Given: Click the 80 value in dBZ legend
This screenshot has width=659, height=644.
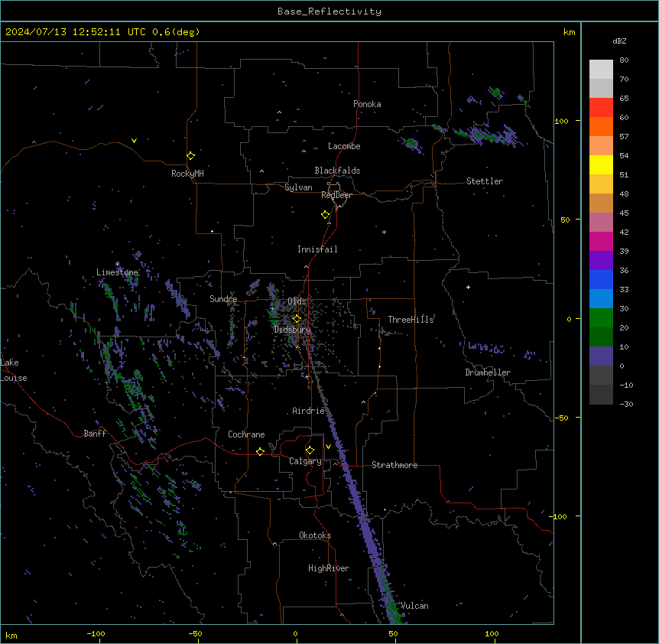Looking at the screenshot, I should (624, 60).
